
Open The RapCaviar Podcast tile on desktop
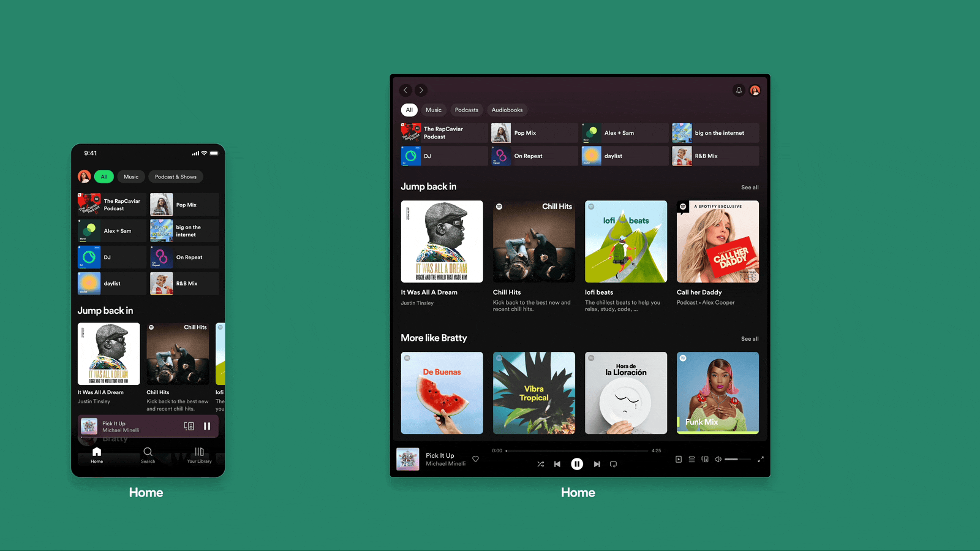pyautogui.click(x=444, y=133)
